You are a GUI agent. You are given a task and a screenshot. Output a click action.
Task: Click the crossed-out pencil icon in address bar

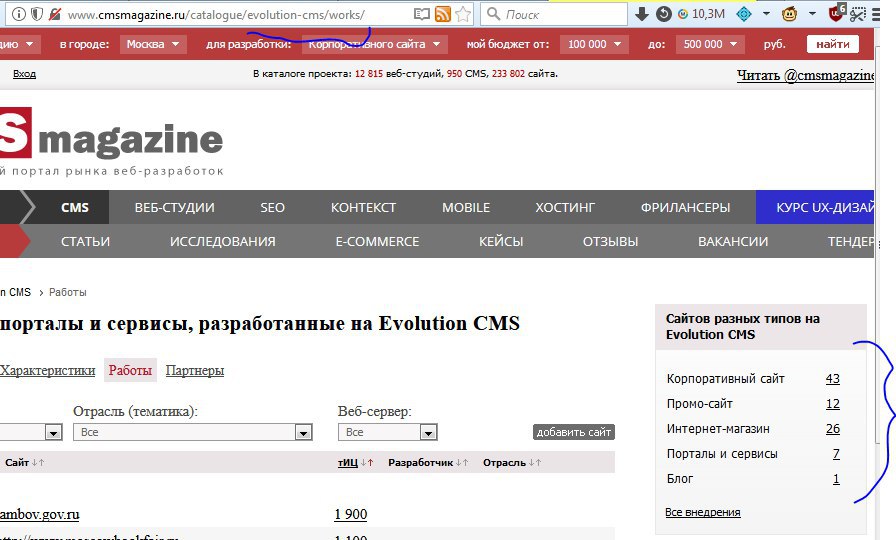(55, 14)
